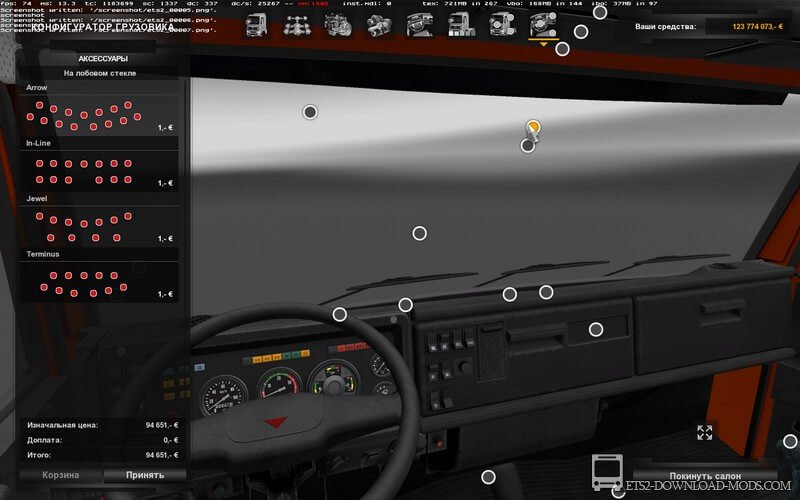Click the Arrow item price 1,- €
Viewport: 800px width, 500px height.
(x=165, y=128)
